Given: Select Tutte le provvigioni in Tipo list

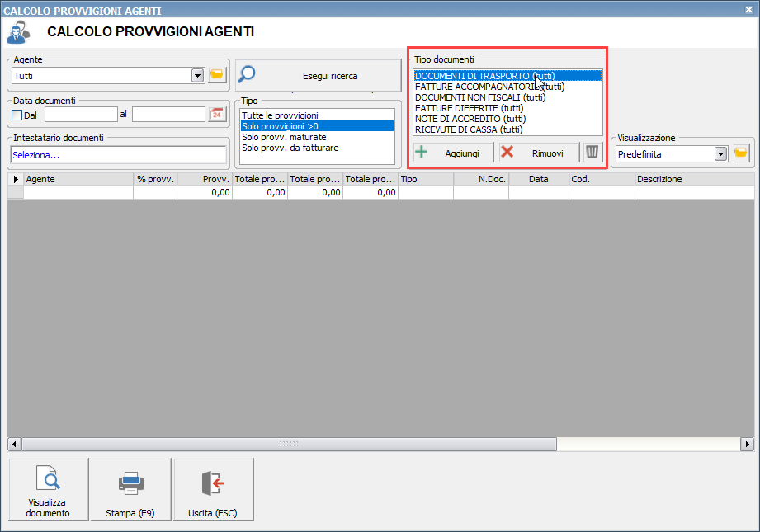Looking at the screenshot, I should [317, 115].
